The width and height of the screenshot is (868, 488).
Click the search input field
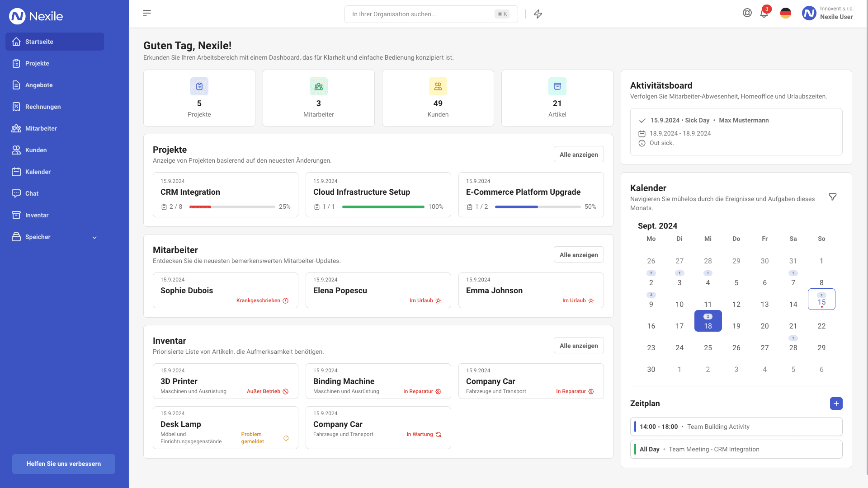pos(430,14)
